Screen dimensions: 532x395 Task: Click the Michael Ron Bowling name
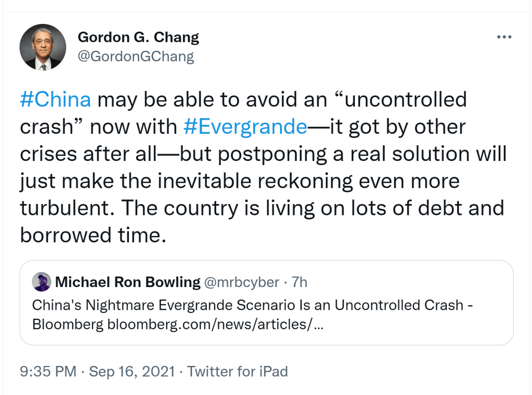[128, 282]
